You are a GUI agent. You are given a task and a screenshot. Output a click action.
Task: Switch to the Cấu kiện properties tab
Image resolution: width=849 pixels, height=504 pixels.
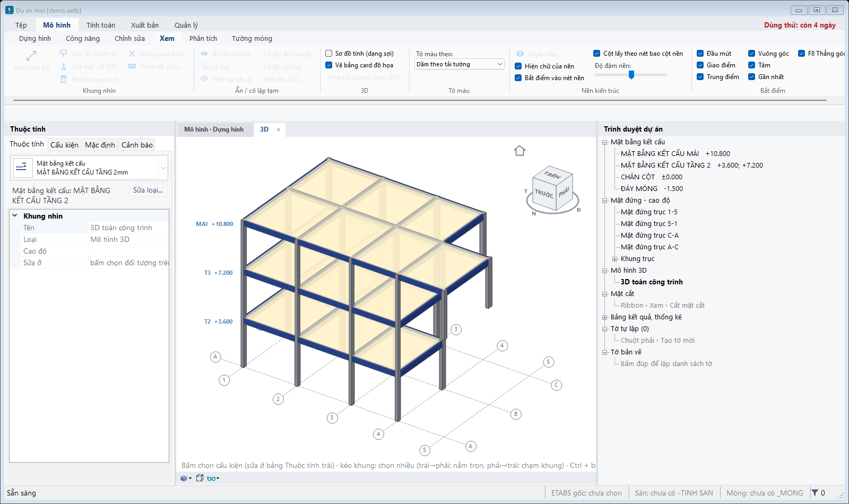point(64,145)
